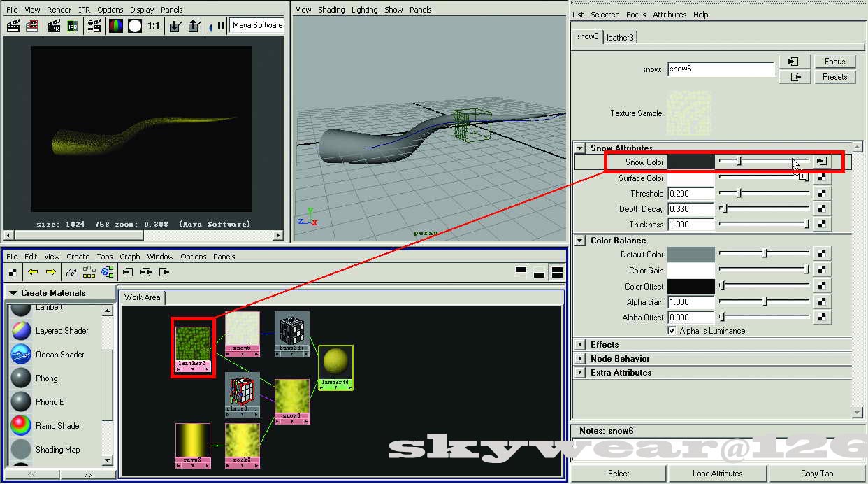The height and width of the screenshot is (484, 868).
Task: Click the Render Region red clapperboard icon
Action: click(32, 26)
